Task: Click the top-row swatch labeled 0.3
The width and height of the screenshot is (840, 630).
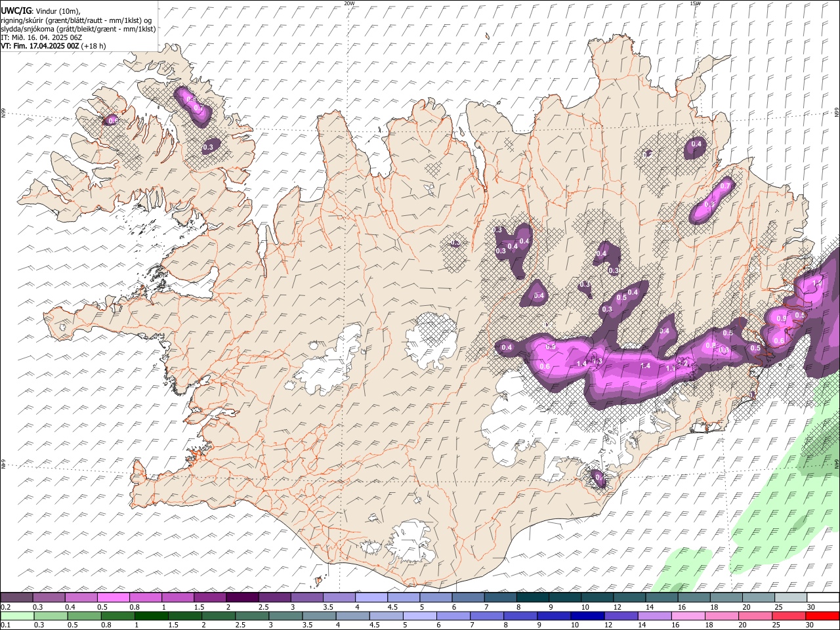Action: coord(49,598)
